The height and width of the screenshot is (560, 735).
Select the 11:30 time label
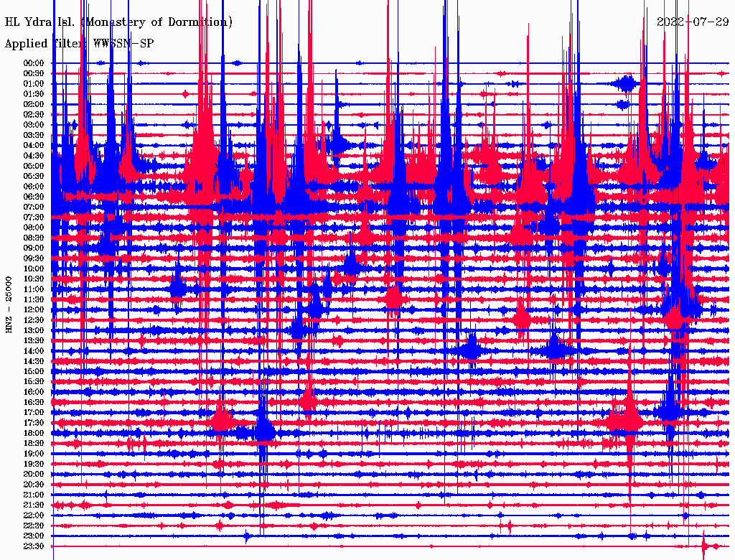pyautogui.click(x=33, y=299)
